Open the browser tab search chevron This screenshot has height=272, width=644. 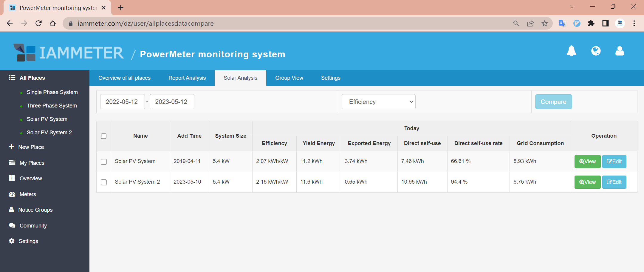click(572, 7)
